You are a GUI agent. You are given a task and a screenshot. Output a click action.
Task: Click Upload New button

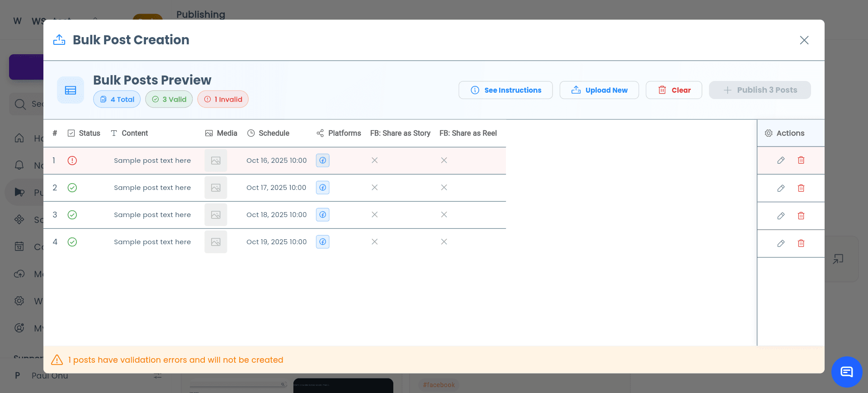599,90
